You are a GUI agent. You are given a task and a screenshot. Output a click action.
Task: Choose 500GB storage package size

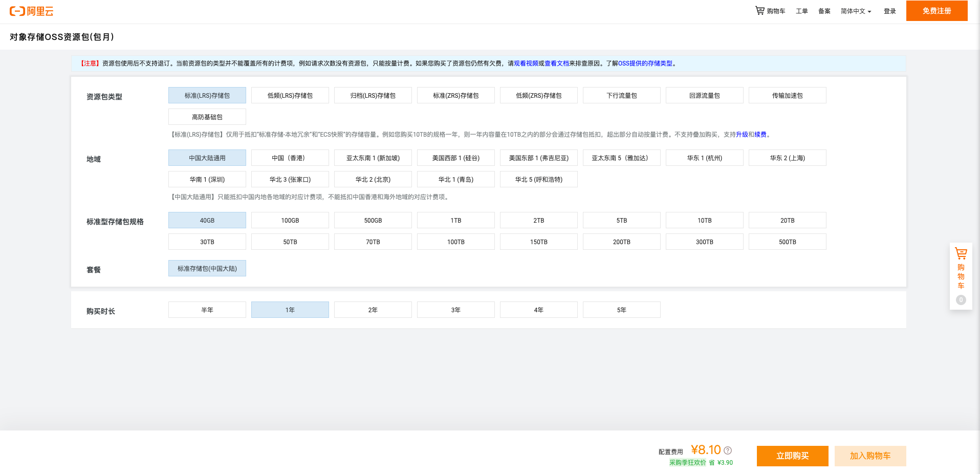[373, 220]
